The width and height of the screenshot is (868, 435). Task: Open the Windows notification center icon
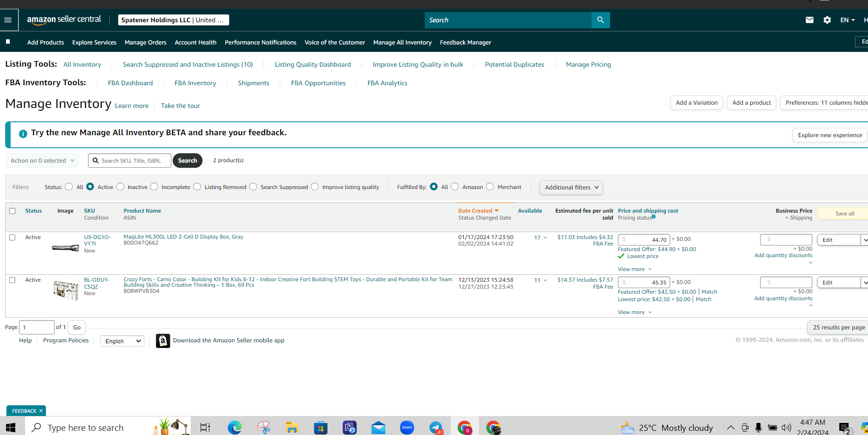(844, 428)
